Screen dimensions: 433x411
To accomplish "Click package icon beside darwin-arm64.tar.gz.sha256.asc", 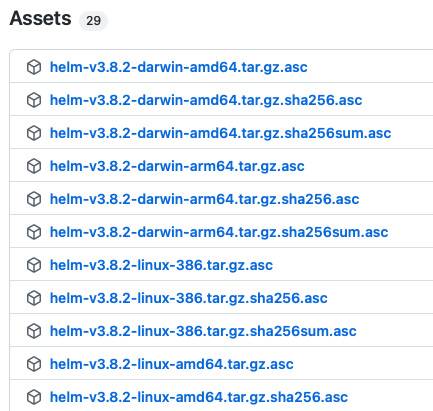I will pyautogui.click(x=34, y=199).
